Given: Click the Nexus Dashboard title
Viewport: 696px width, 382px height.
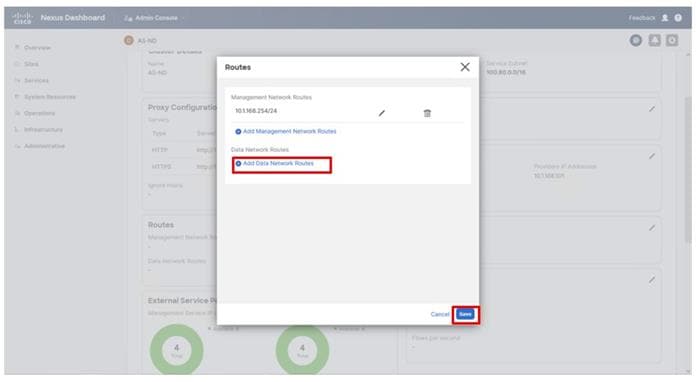Looking at the screenshot, I should pos(73,18).
